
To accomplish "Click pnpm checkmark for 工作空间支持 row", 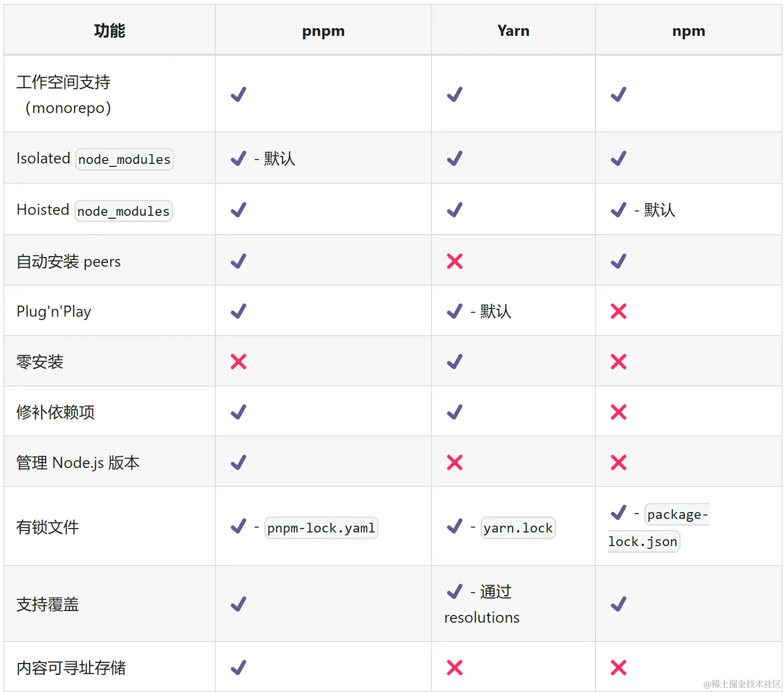I will click(x=239, y=94).
